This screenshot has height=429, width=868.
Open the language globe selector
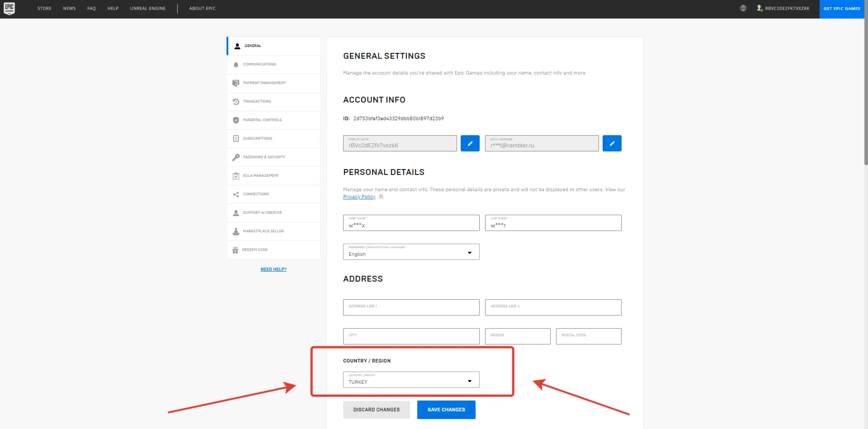pyautogui.click(x=743, y=8)
